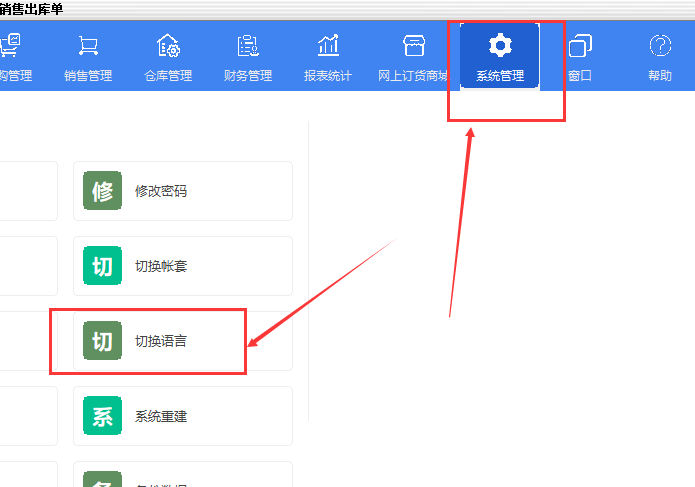Open the 财务管理 finance icon
This screenshot has width=695, height=487.
(248, 45)
